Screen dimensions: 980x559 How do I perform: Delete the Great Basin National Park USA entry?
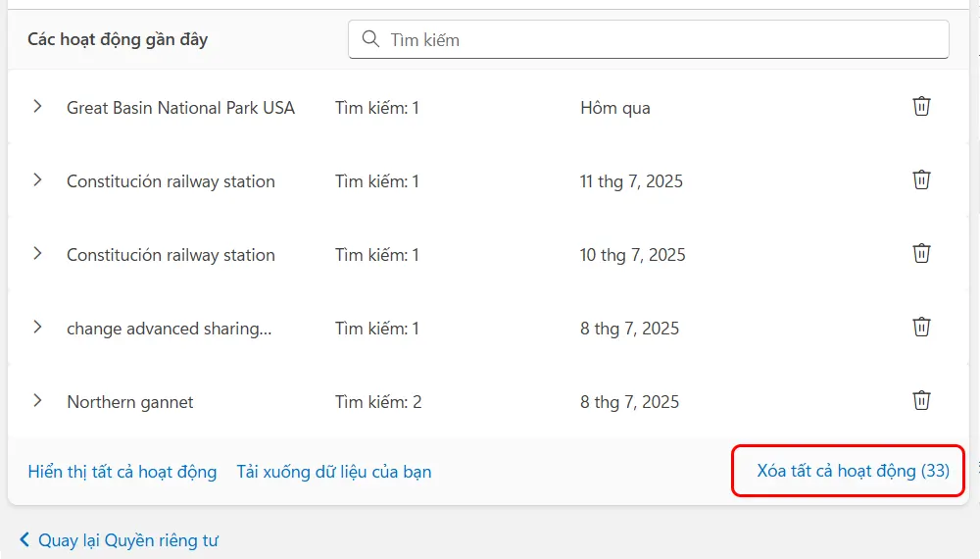921,107
